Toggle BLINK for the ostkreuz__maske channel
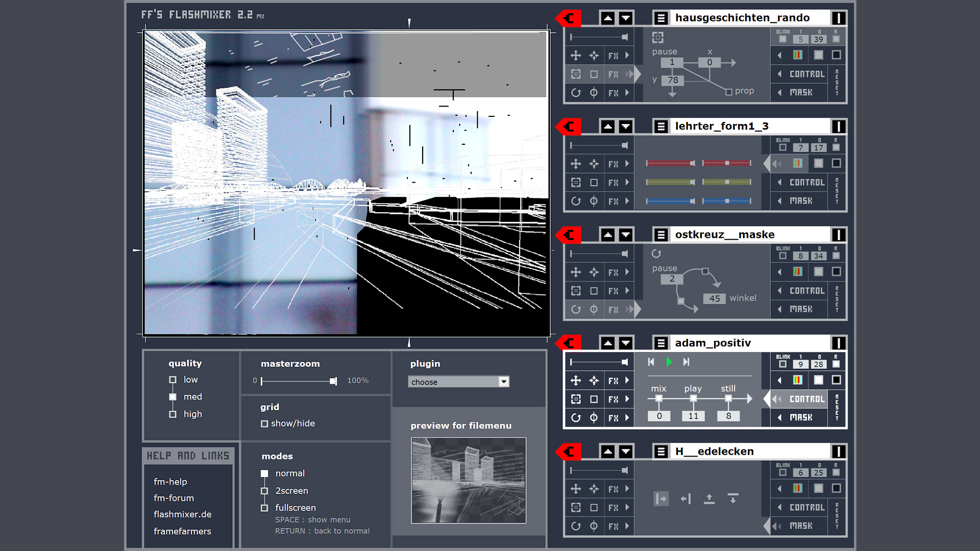 tap(782, 255)
